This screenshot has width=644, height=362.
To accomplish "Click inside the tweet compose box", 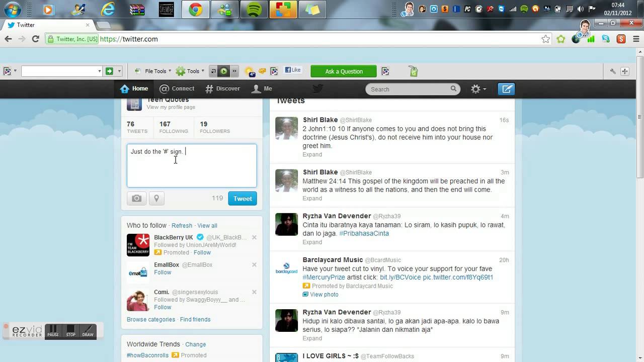I will click(192, 166).
